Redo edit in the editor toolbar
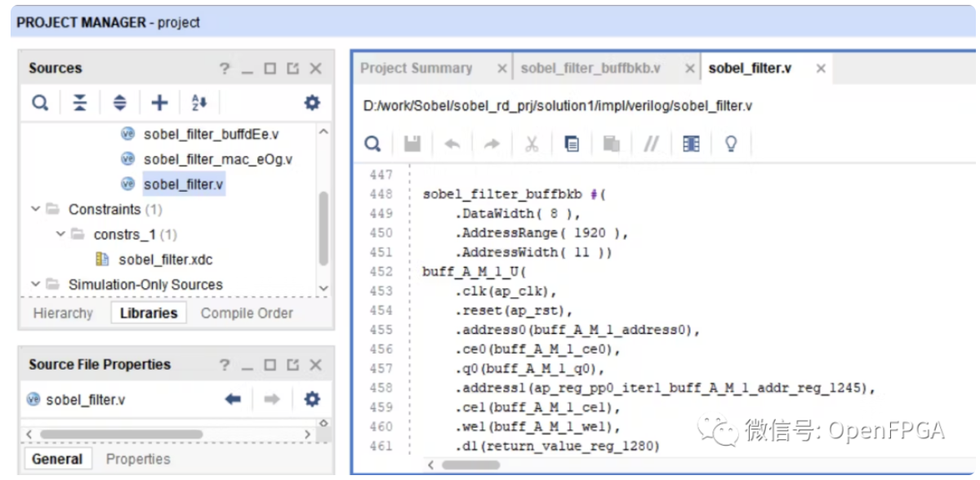 coord(492,144)
